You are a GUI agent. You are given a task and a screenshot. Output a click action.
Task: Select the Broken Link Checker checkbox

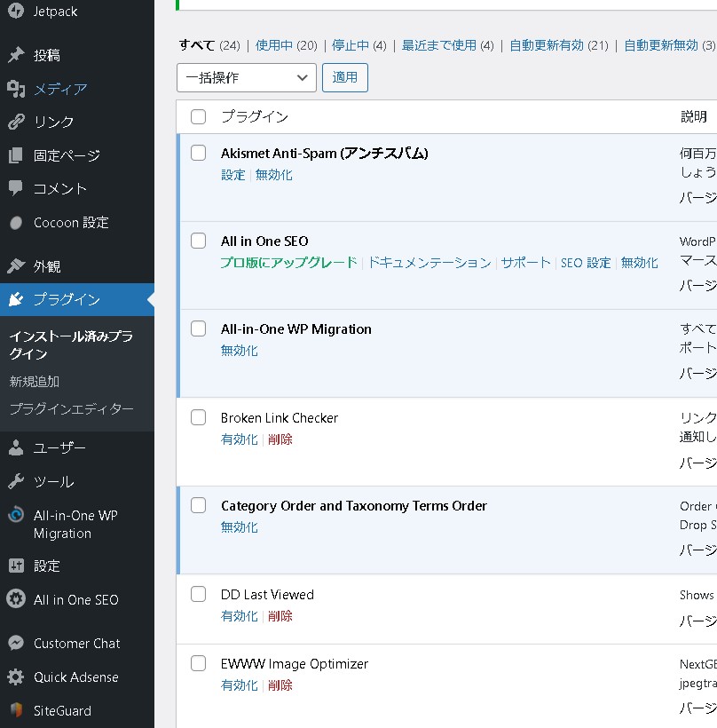coord(199,417)
